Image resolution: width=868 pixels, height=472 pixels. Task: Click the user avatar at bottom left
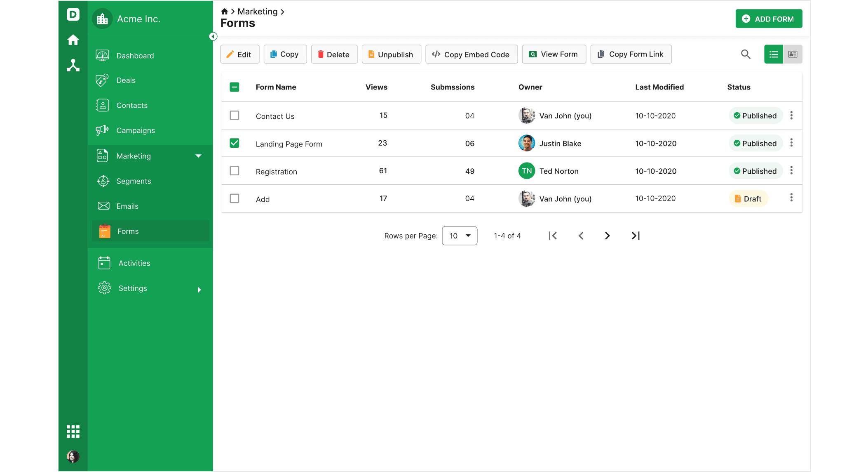[x=73, y=456]
